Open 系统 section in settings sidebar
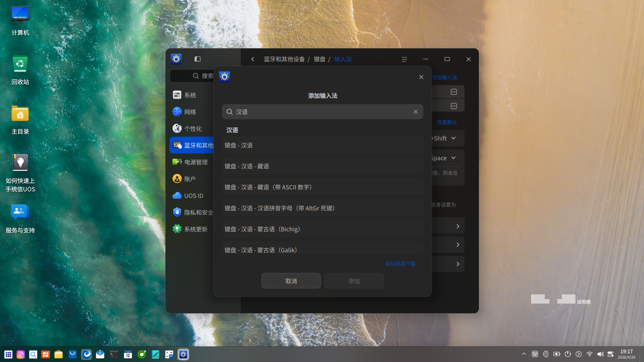This screenshot has height=362, width=644. pos(190,95)
